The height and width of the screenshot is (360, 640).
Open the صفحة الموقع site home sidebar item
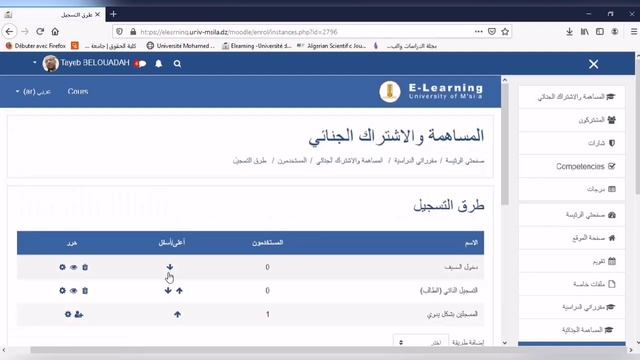click(x=571, y=238)
